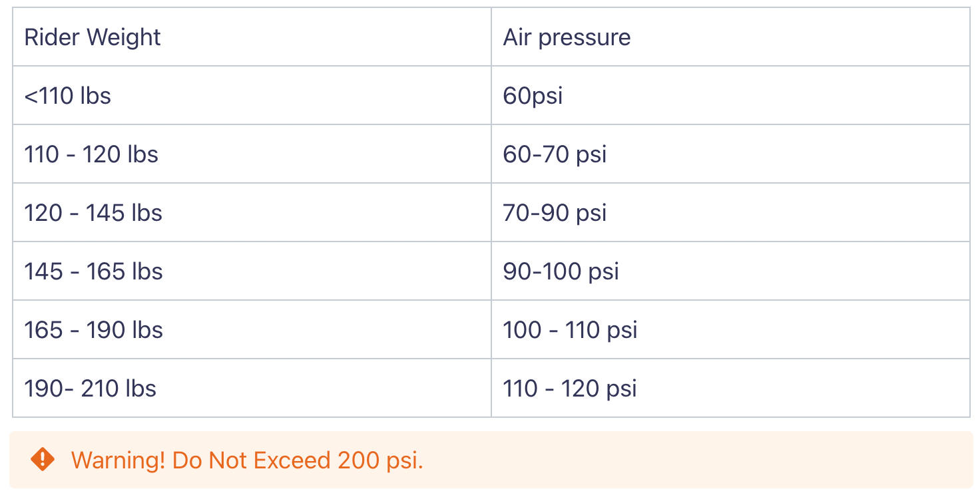Screen dimensions: 980x499
Task: Click "Do Not Exceed" in the warning
Action: click(x=251, y=460)
